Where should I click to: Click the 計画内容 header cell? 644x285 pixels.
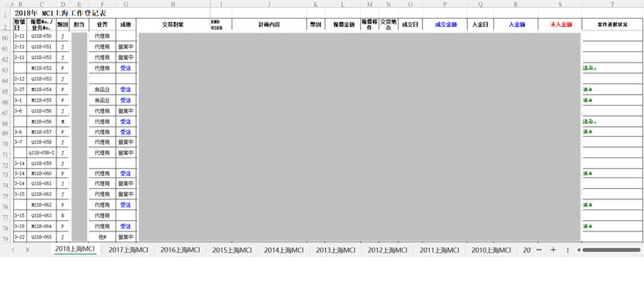coord(269,24)
